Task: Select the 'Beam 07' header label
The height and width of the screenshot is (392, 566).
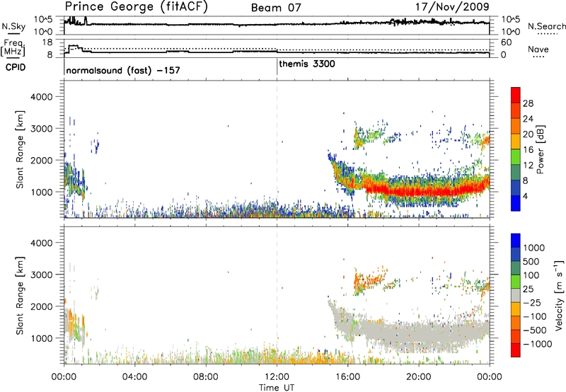Action: pyautogui.click(x=276, y=8)
